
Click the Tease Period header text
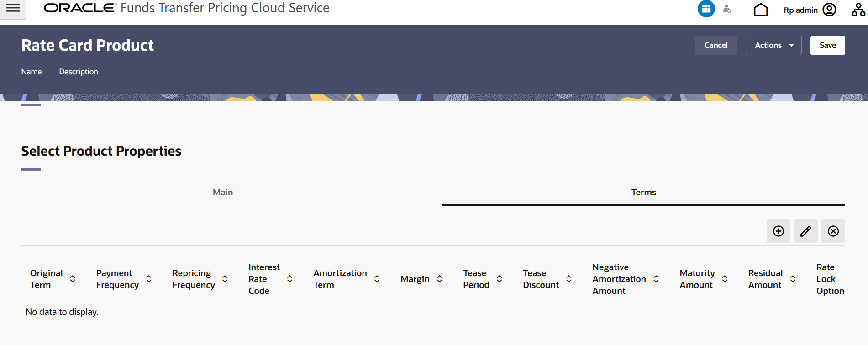(x=476, y=279)
